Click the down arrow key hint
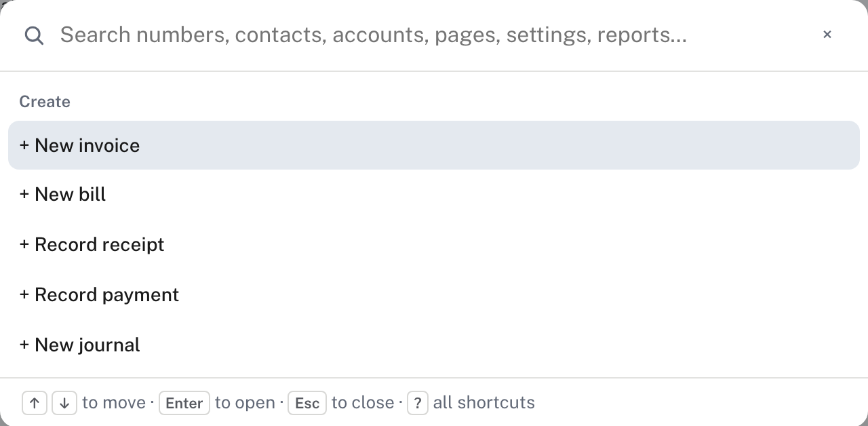Viewport: 868px width, 426px height. [x=64, y=403]
